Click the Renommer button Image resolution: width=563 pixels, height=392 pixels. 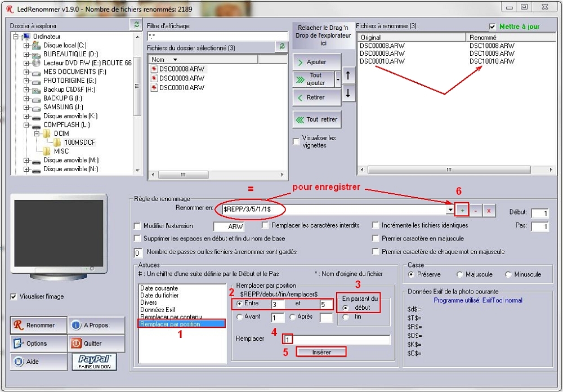(38, 325)
